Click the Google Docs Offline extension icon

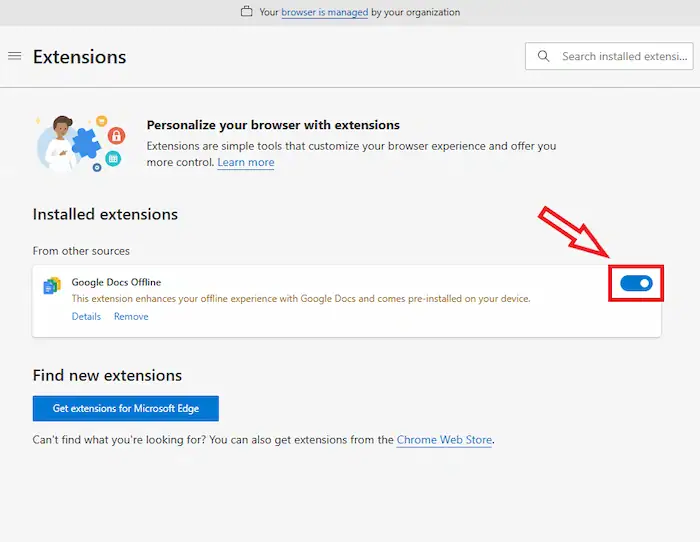click(x=52, y=286)
